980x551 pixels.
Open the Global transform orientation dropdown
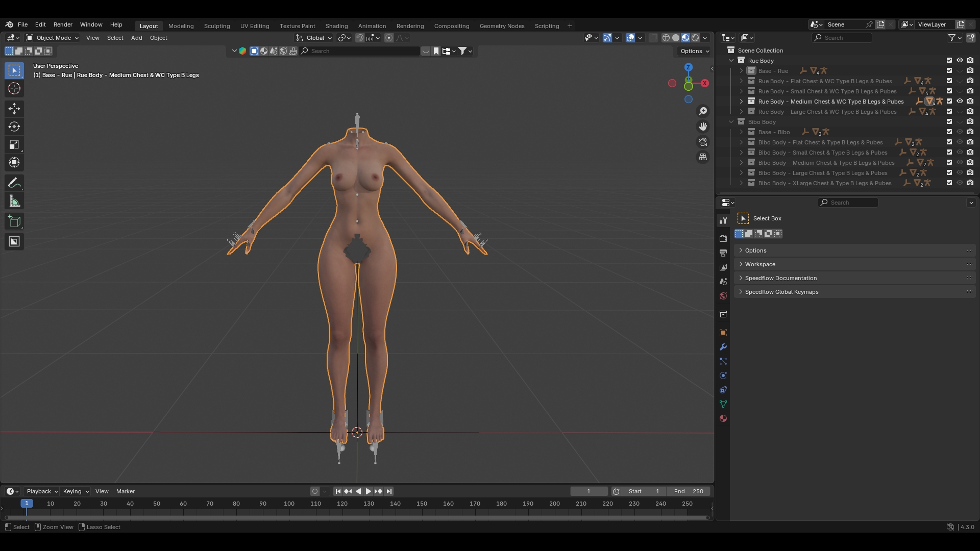pyautogui.click(x=314, y=38)
